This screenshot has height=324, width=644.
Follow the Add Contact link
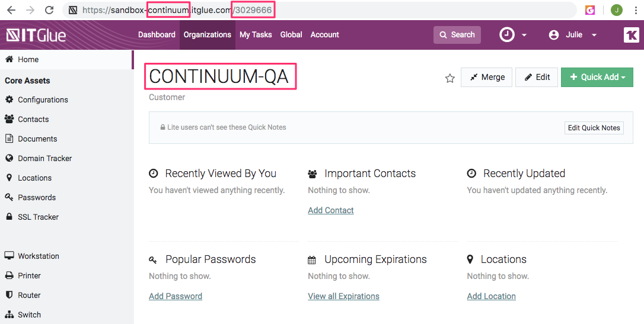(x=331, y=210)
